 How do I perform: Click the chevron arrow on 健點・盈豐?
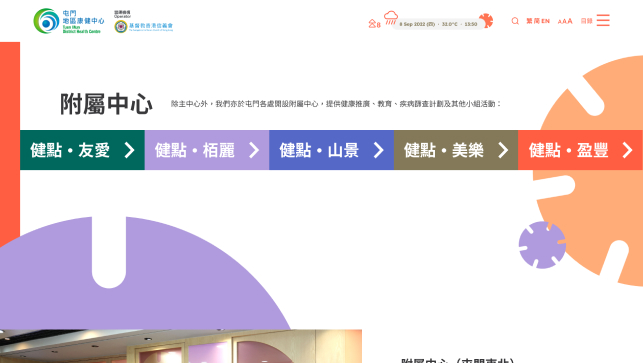(628, 150)
